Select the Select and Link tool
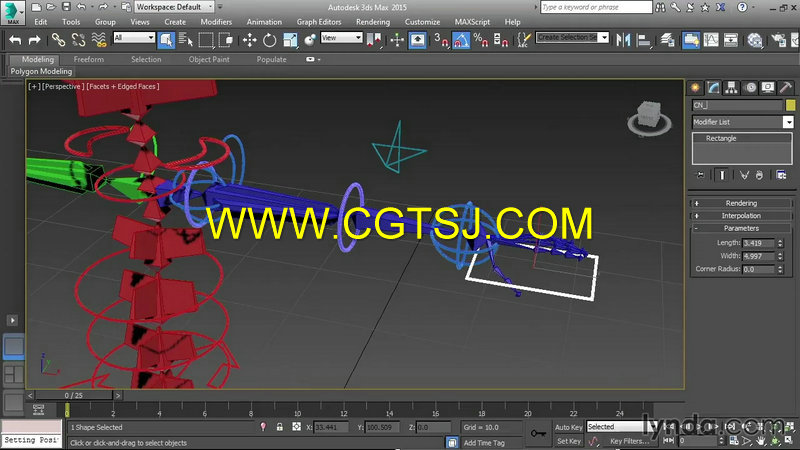800x450 pixels. [58, 40]
